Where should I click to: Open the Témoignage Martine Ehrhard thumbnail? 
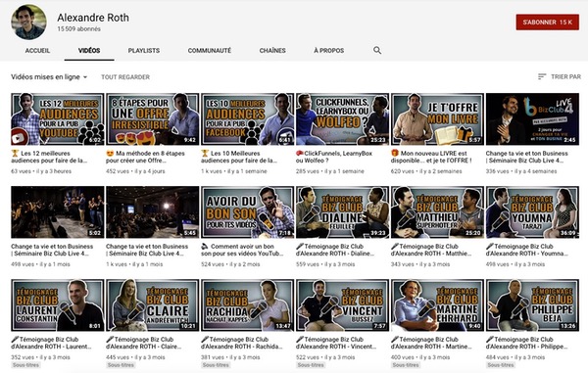point(438,305)
